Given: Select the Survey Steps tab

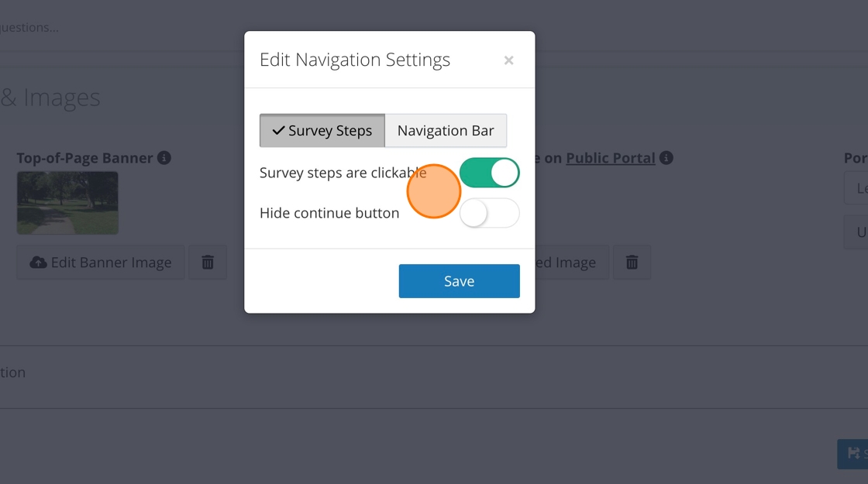Looking at the screenshot, I should [322, 131].
